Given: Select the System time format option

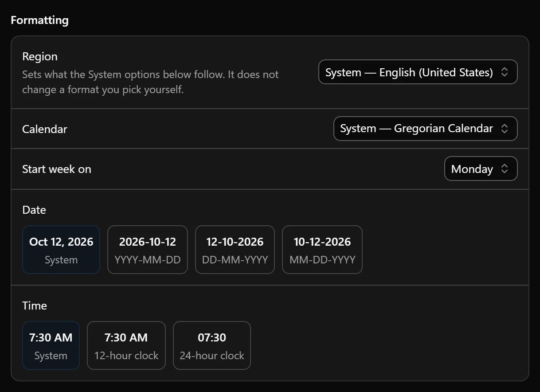Looking at the screenshot, I should click(51, 345).
